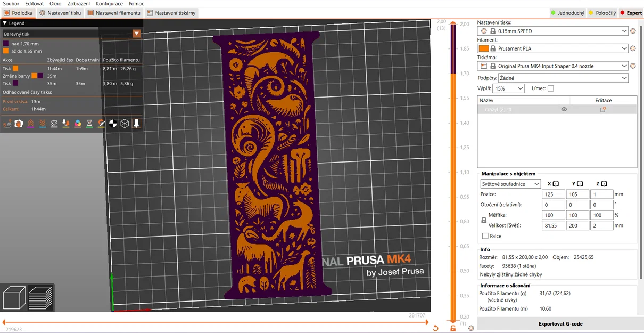The width and height of the screenshot is (644, 333).
Task: Toggle center of gravity icon
Action: 113,124
